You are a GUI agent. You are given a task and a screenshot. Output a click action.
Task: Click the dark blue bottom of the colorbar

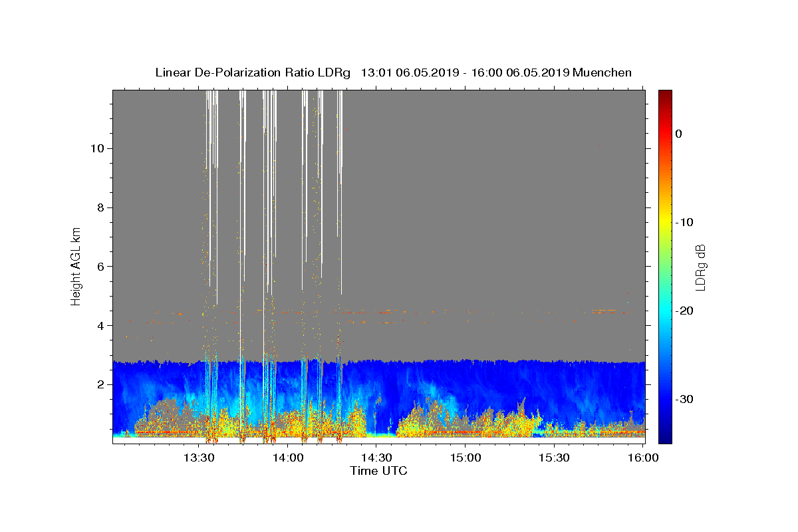tap(665, 438)
